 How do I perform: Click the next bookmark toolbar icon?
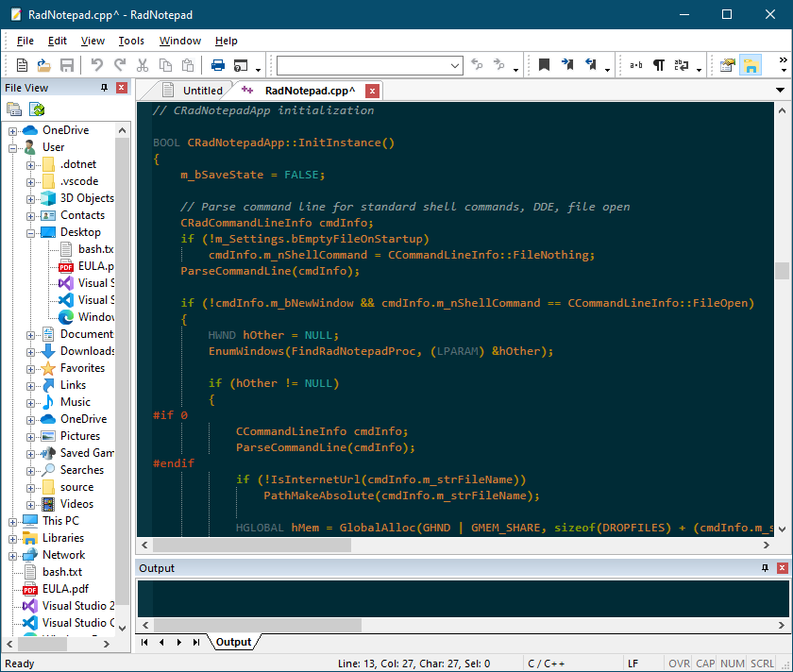[x=567, y=65]
